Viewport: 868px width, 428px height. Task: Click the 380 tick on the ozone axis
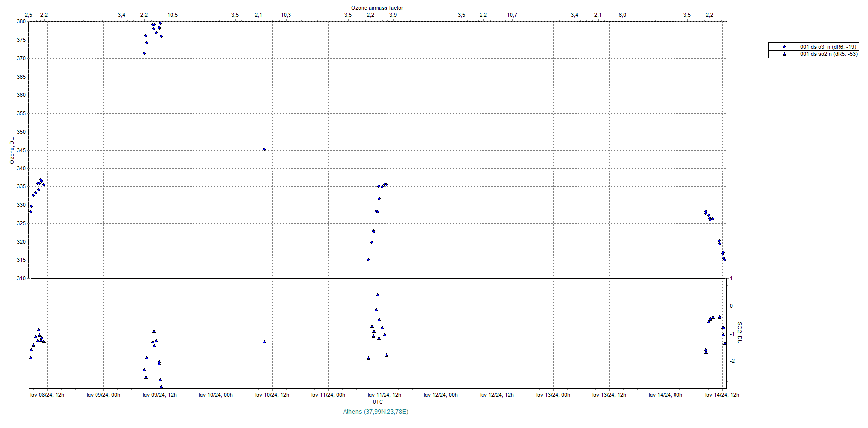tap(21, 22)
